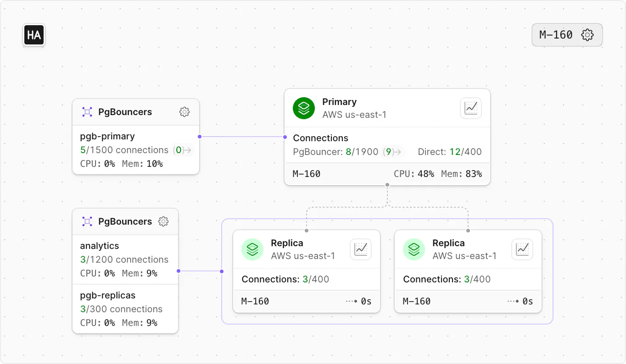
Task: Click the green database icon on the left Replica
Action: [x=252, y=249]
